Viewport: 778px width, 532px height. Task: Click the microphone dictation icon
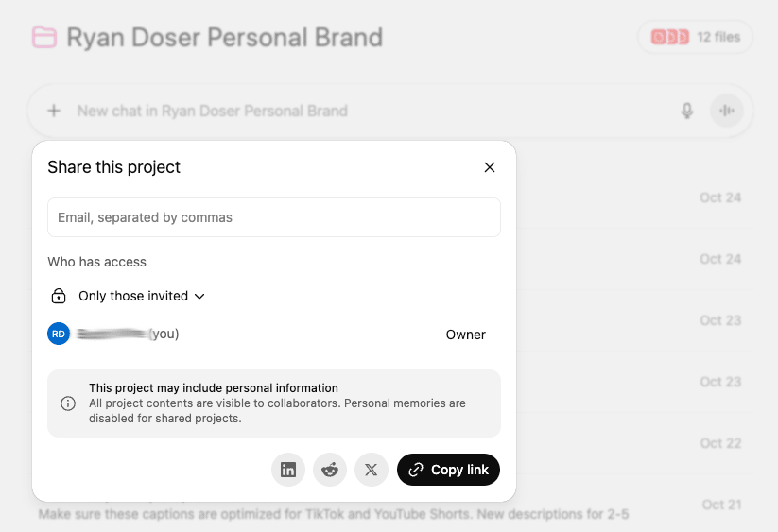[687, 111]
